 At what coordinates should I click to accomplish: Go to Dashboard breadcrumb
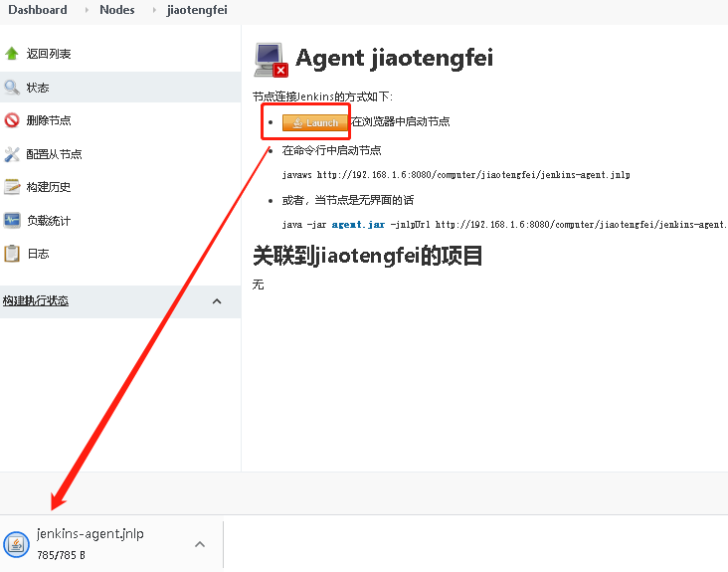pyautogui.click(x=38, y=10)
